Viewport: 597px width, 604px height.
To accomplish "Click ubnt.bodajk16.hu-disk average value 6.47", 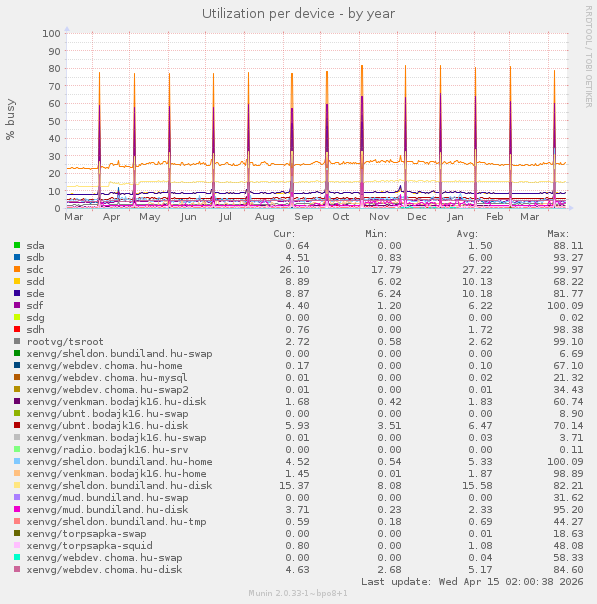I will (x=480, y=426).
